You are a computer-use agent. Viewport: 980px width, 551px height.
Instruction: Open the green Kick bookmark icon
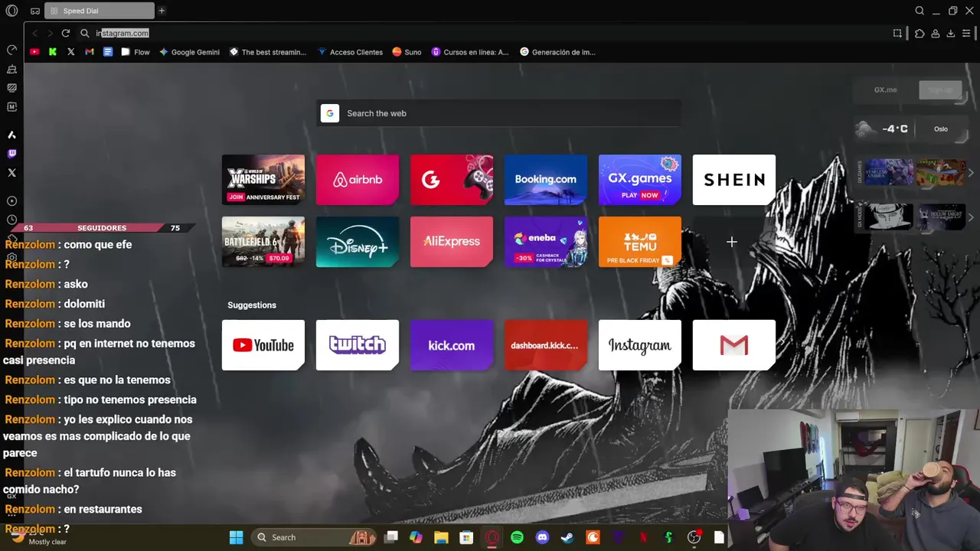pyautogui.click(x=53, y=52)
